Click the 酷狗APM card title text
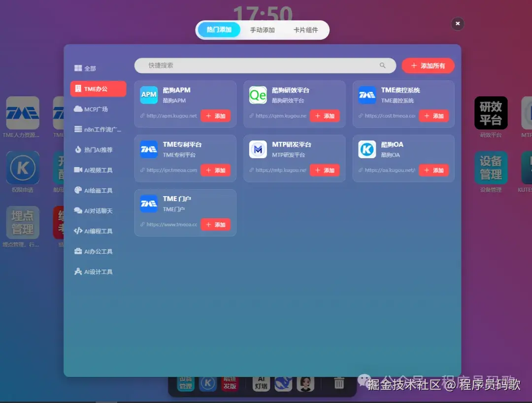 pos(176,90)
